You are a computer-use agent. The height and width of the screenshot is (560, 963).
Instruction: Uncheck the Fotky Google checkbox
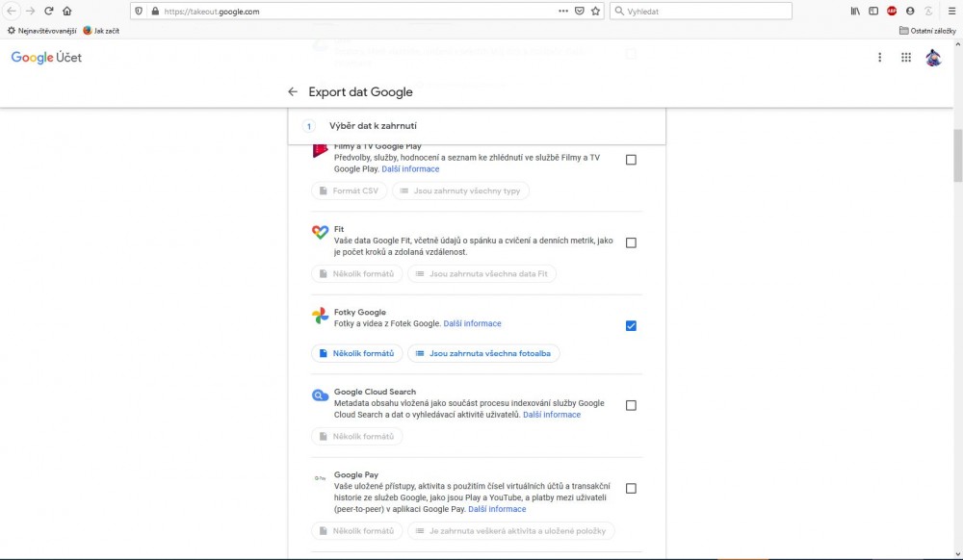tap(631, 326)
